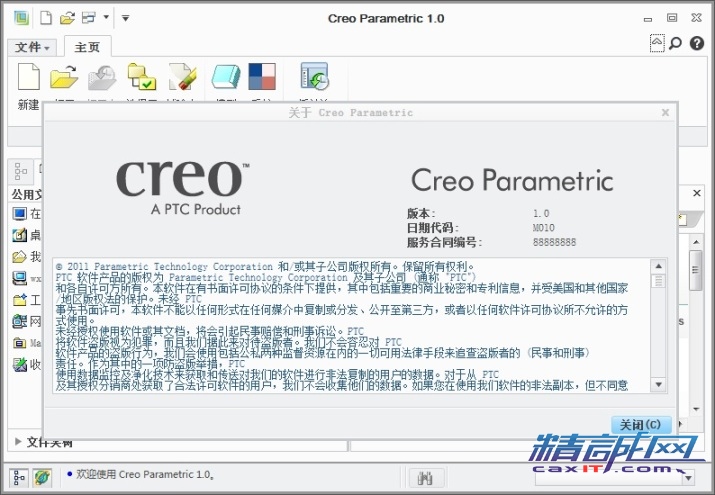Click the browser scrollbar up arrow

(696, 242)
